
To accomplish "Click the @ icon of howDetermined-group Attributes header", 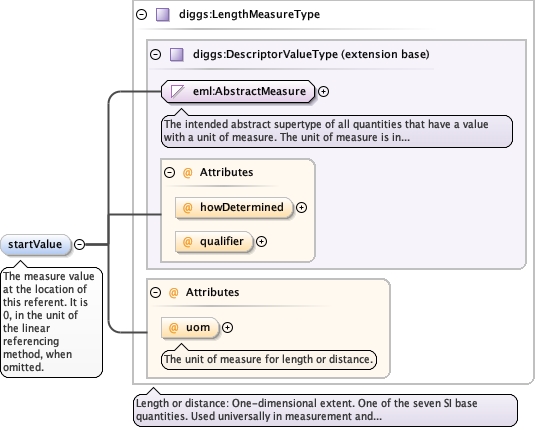I will pos(187,173).
